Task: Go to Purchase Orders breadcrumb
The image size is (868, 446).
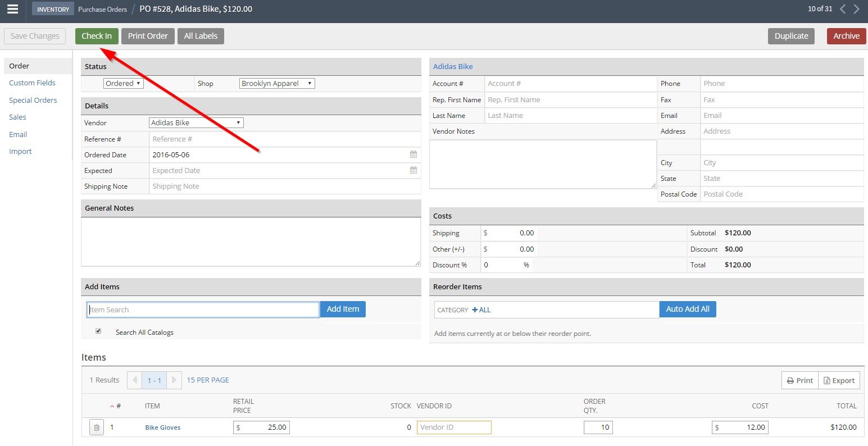Action: tap(102, 9)
